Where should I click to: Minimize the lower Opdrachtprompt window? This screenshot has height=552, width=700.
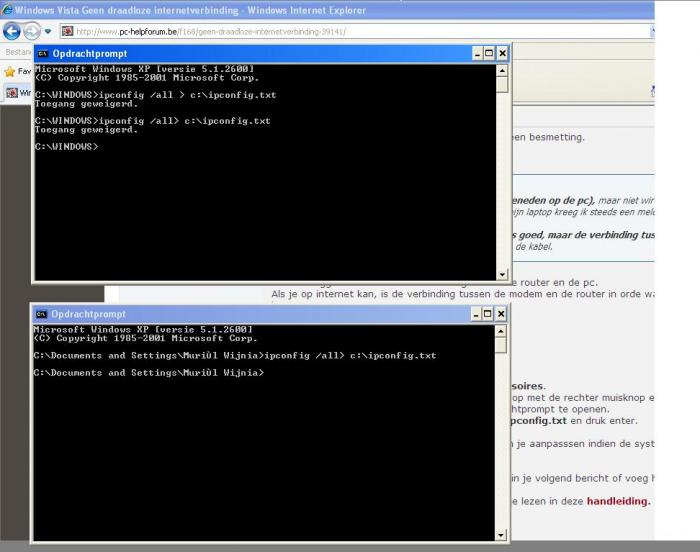coord(476,314)
